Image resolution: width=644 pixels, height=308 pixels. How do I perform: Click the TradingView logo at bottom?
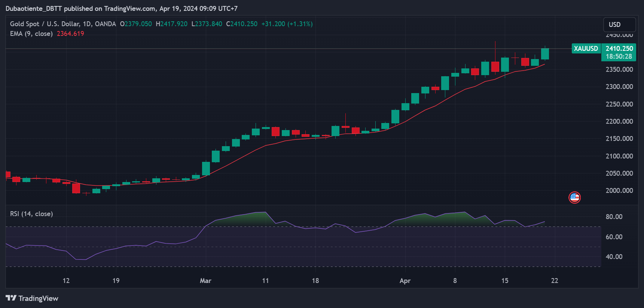[x=32, y=298]
